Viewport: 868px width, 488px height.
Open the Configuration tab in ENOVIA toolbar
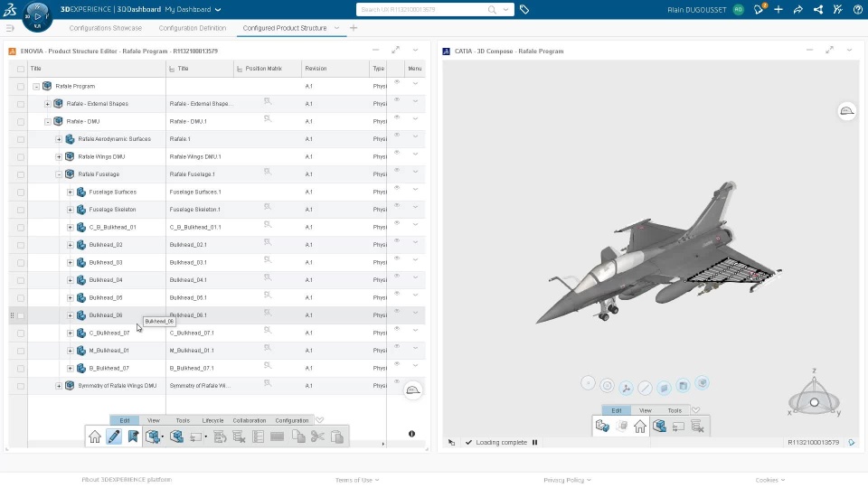pos(292,420)
